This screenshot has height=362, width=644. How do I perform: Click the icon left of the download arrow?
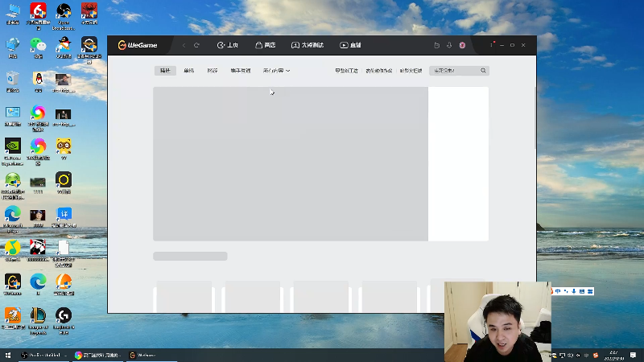tap(437, 45)
